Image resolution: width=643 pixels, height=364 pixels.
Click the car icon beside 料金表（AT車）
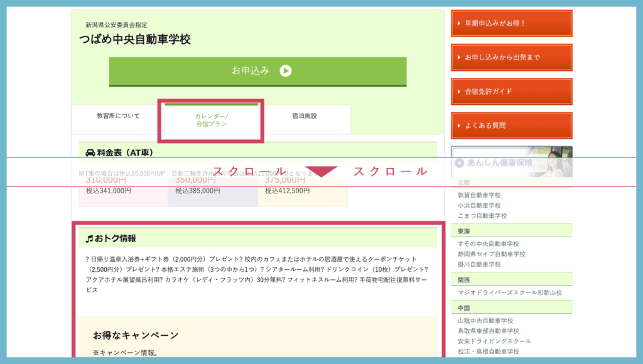click(90, 153)
